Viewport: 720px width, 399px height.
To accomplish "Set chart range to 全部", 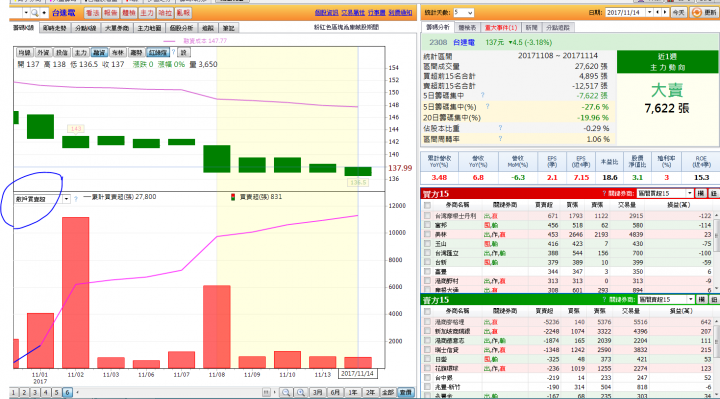I will click(x=388, y=392).
